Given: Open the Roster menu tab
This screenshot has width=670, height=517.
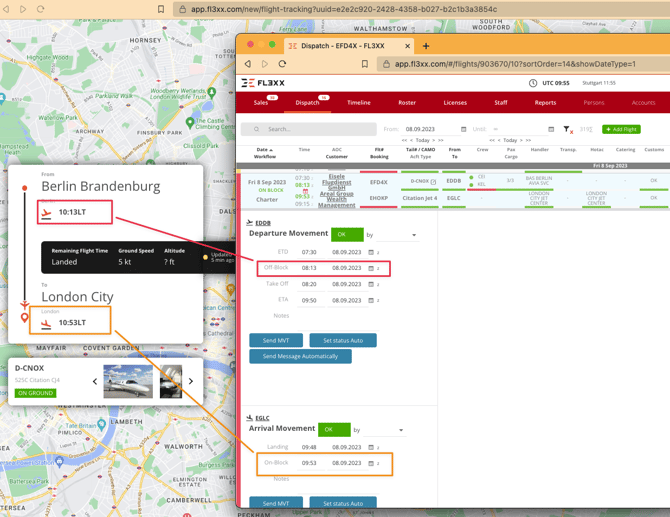Looking at the screenshot, I should click(407, 102).
